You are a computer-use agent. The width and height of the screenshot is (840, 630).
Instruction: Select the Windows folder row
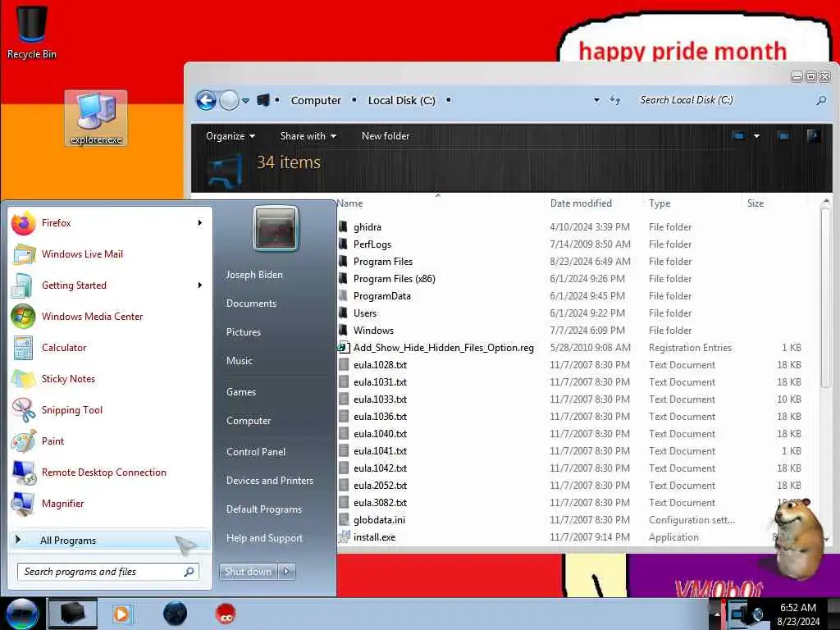[570, 331]
